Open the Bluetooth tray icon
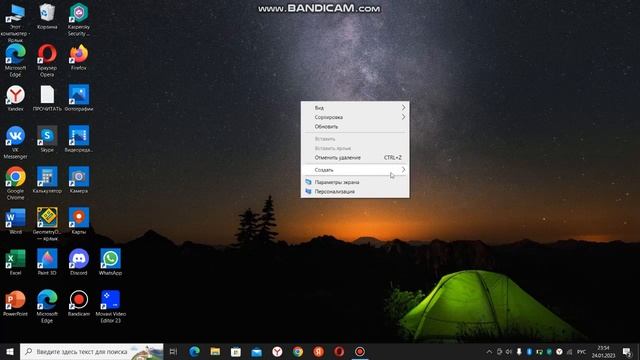Screen dimensions: 640x360 [x=529, y=351]
